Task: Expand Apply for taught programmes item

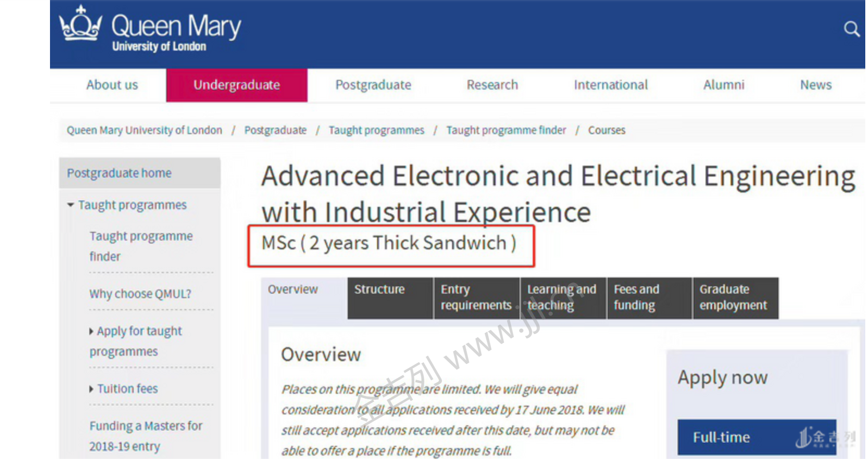Action: [x=91, y=331]
